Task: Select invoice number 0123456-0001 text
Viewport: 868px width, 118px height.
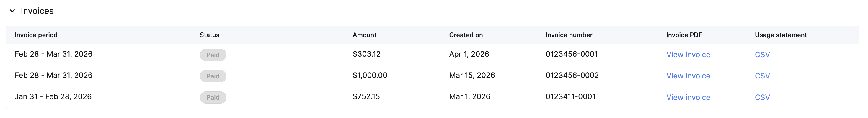Action: pos(572,54)
